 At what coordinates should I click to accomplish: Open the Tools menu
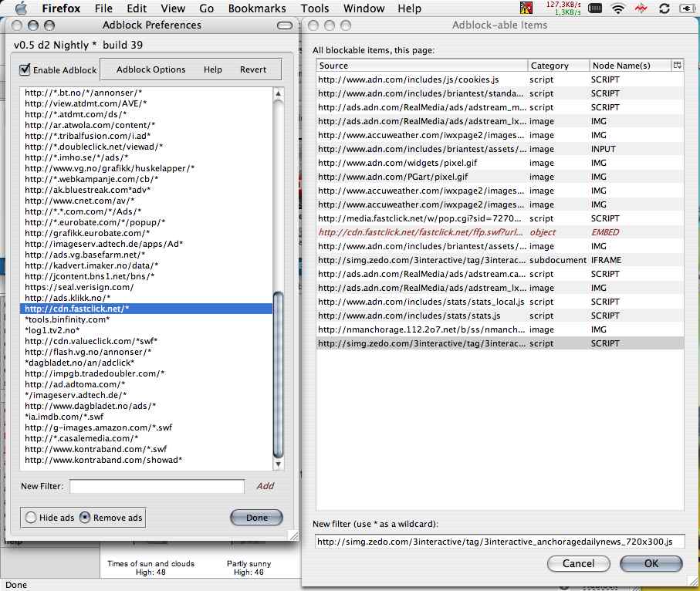315,8
